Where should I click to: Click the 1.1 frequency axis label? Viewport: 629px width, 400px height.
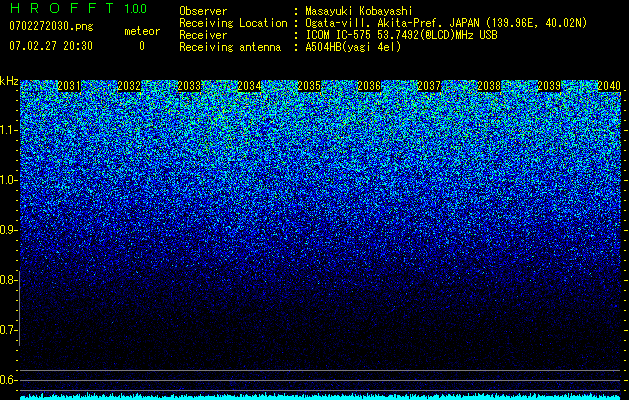(x=7, y=130)
